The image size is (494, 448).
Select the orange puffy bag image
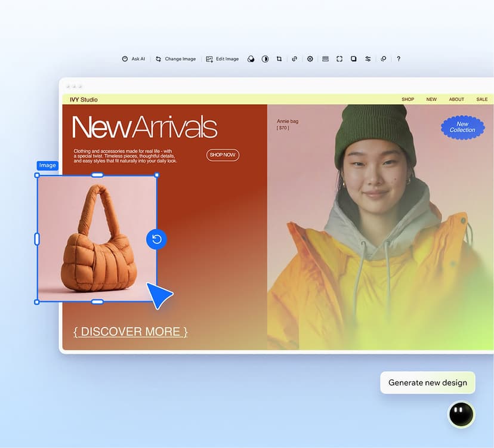97,239
